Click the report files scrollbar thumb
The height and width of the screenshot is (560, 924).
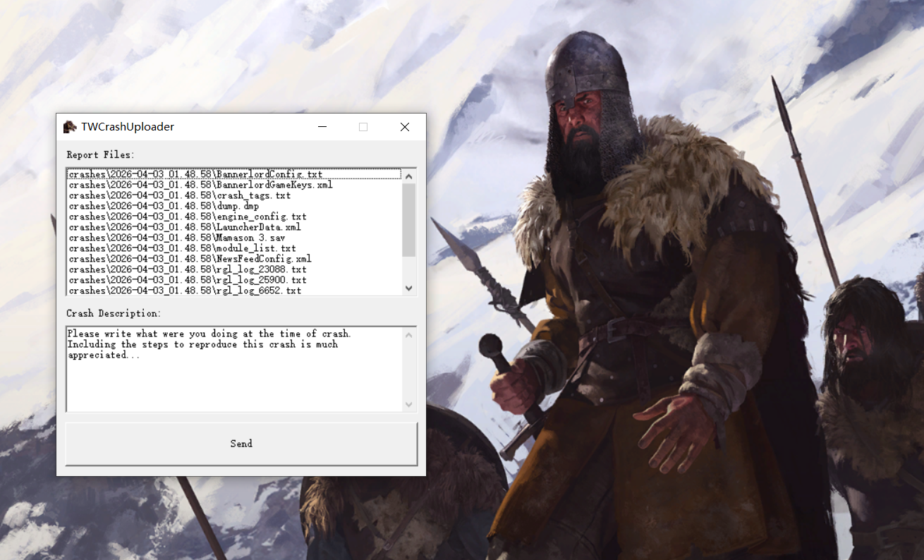[409, 219]
